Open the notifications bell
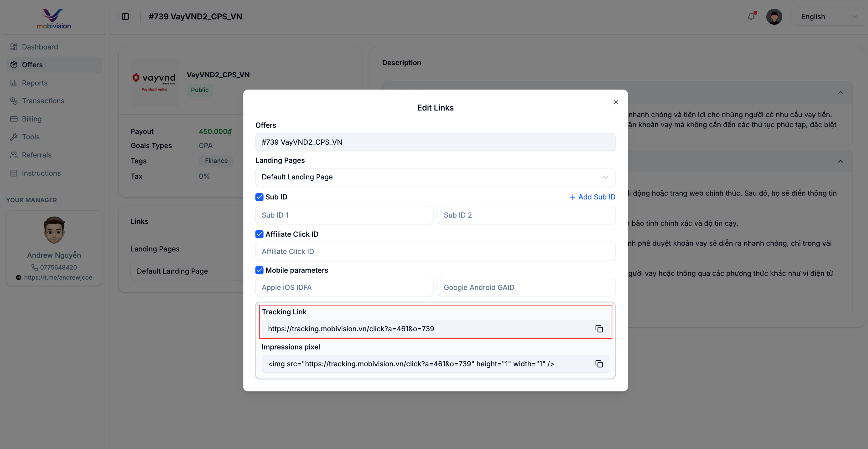The height and width of the screenshot is (449, 868). click(x=751, y=17)
